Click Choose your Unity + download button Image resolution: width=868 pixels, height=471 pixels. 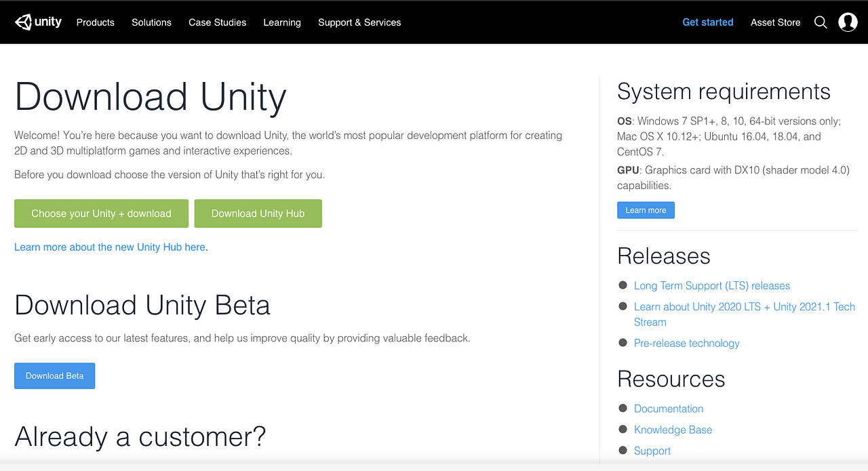(101, 213)
